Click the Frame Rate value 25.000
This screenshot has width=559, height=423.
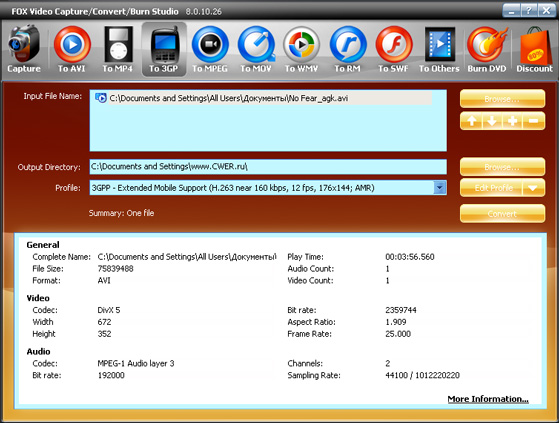(398, 334)
